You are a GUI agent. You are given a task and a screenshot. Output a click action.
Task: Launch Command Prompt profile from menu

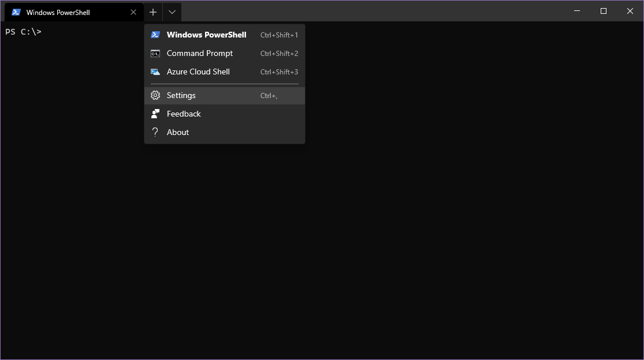click(x=225, y=53)
